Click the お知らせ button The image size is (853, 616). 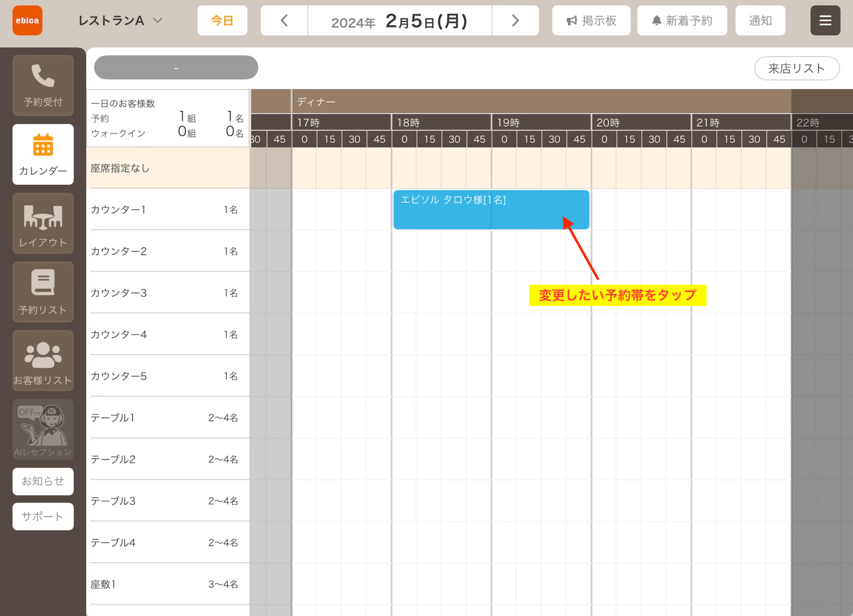(43, 481)
